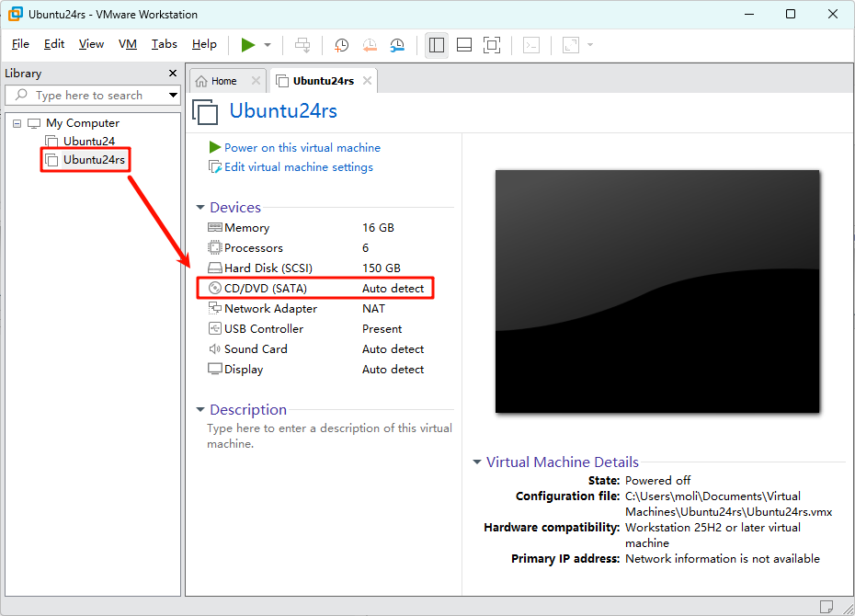Open the Edit menu
Screen dimensions: 855x616
pos(54,43)
